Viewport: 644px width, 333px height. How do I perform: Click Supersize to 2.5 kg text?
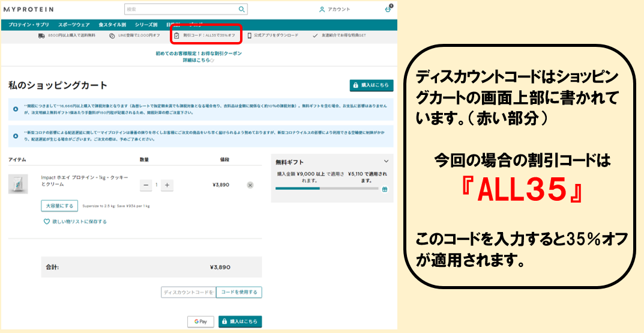pos(116,206)
